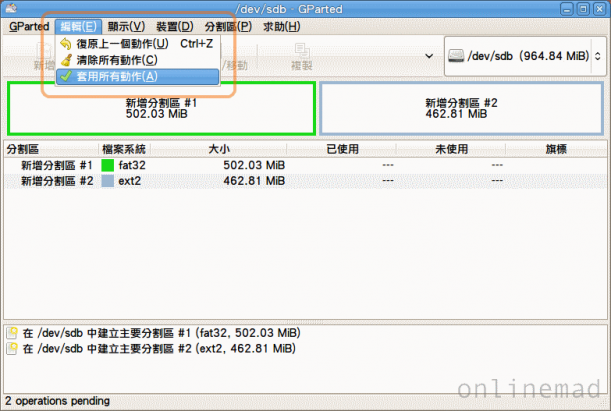Click the hard disk icon in device selector
611x411 pixels.
click(456, 56)
